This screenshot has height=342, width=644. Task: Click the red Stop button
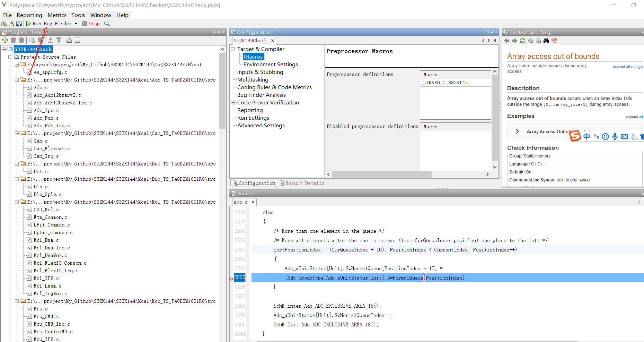(91, 24)
